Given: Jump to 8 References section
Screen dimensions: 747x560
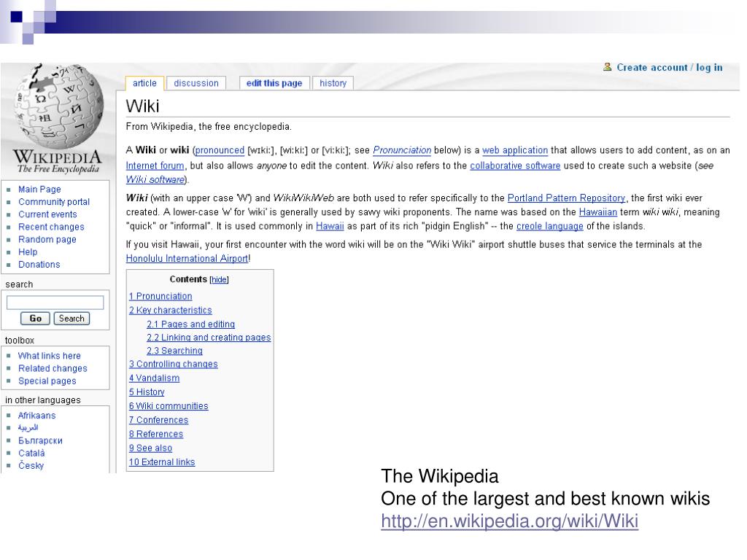Looking at the screenshot, I should (156, 435).
